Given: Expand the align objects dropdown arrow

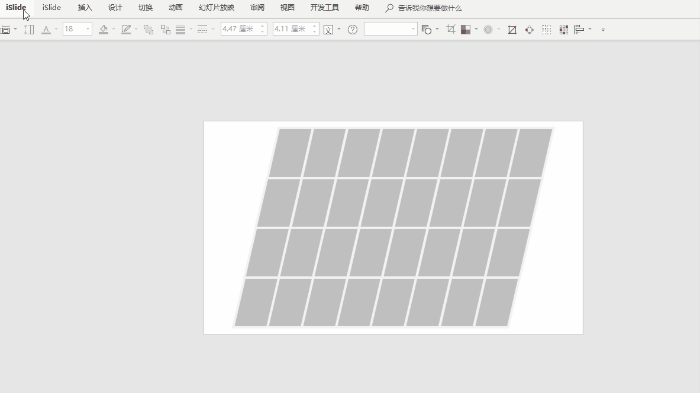Looking at the screenshot, I should pos(590,29).
